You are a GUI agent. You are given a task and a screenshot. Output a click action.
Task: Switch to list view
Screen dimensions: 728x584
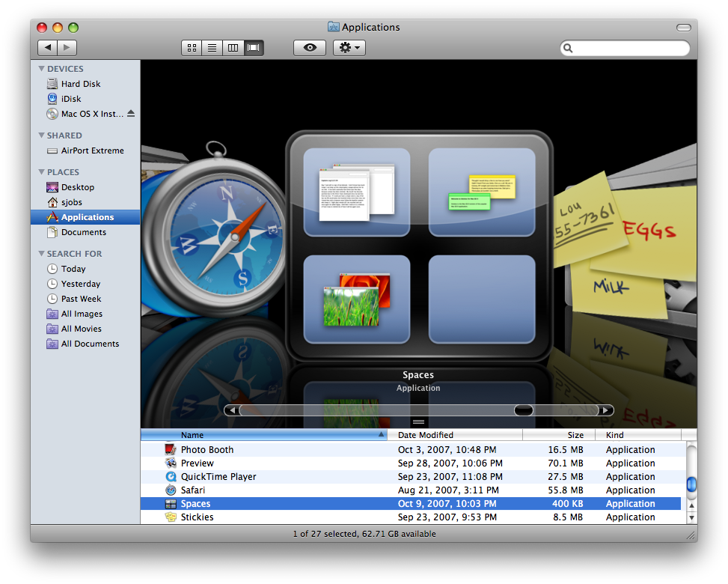click(212, 48)
